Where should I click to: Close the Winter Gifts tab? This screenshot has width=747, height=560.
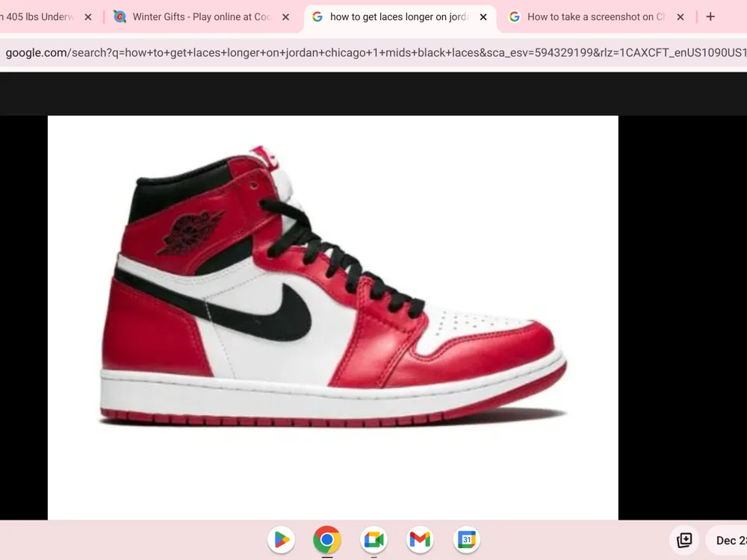285,17
